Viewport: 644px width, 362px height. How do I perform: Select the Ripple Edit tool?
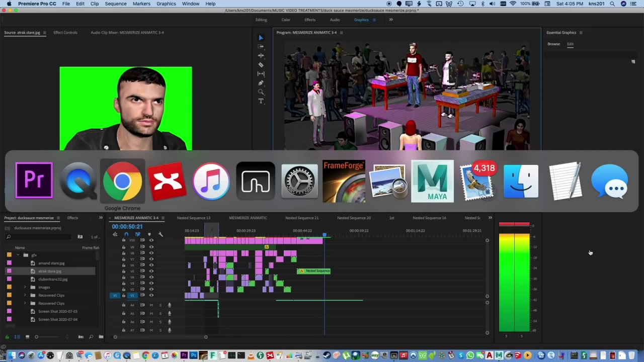point(261,56)
